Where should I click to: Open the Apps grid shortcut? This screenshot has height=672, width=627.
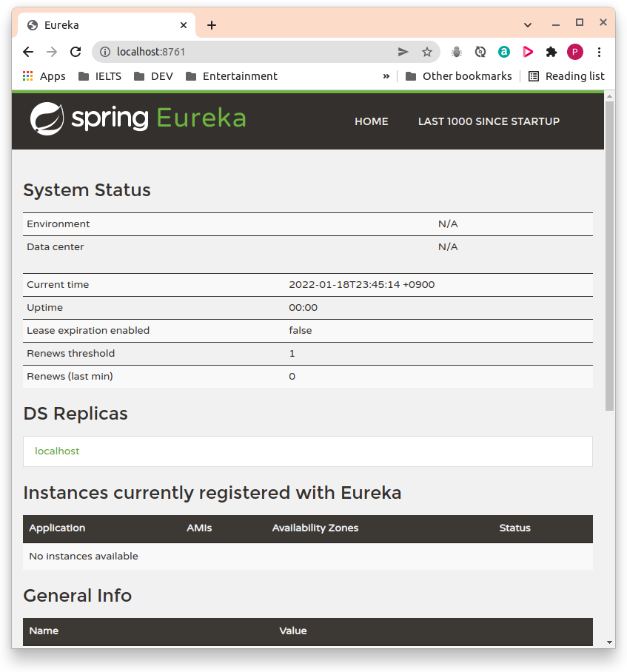coord(44,76)
